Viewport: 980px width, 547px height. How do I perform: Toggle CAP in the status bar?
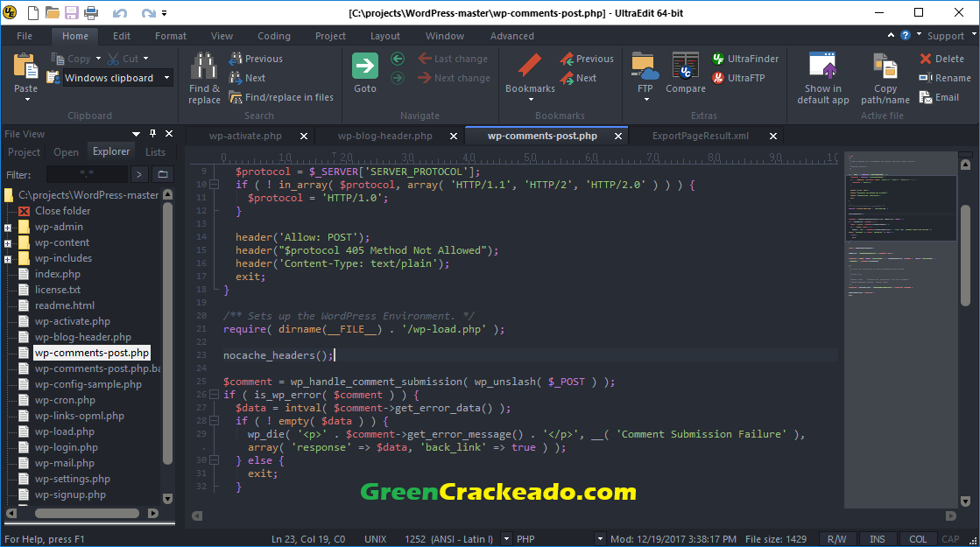pos(951,538)
